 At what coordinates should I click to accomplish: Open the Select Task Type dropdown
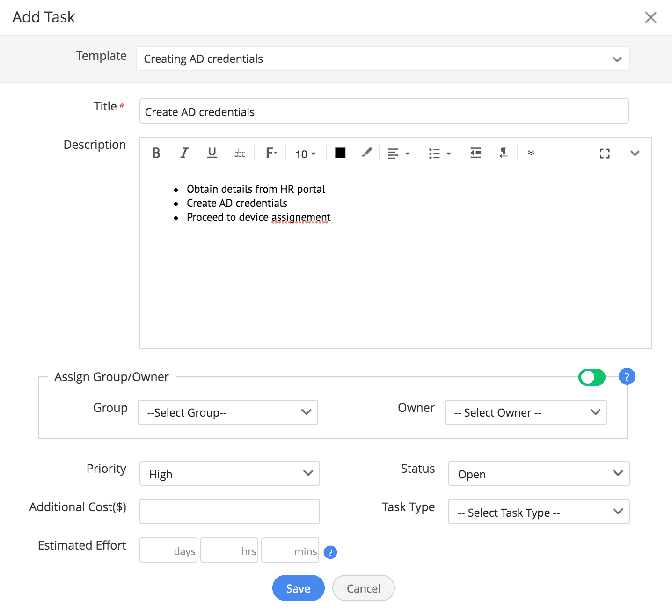point(539,512)
